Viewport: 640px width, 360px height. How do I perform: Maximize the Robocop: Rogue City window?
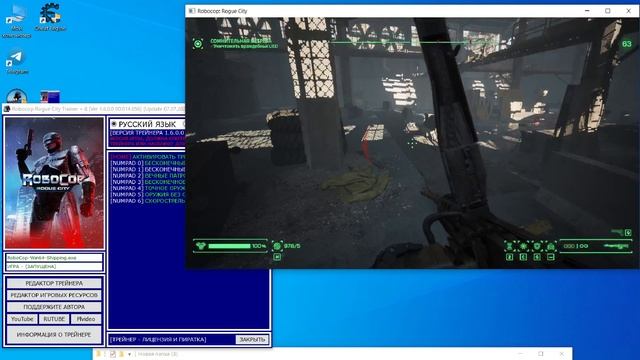point(608,11)
